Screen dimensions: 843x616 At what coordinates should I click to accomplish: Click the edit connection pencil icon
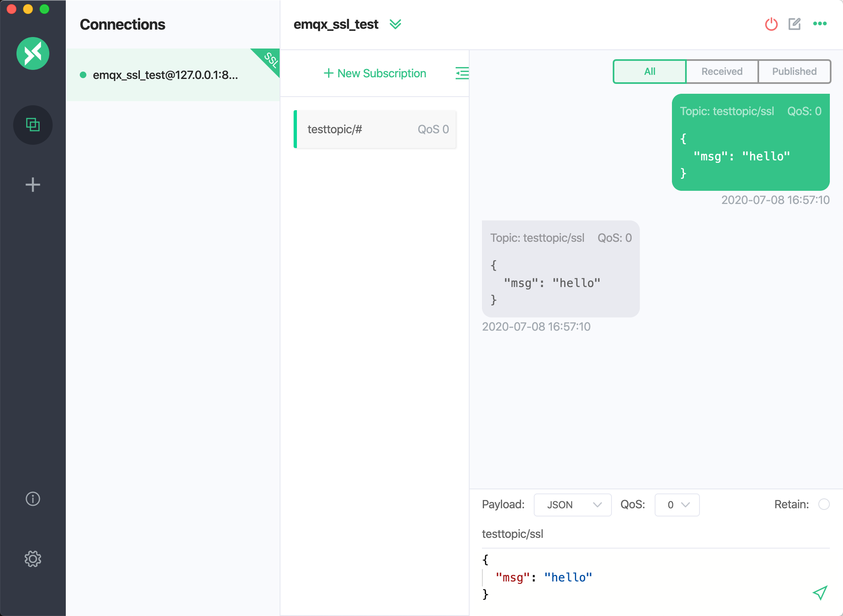pos(794,25)
